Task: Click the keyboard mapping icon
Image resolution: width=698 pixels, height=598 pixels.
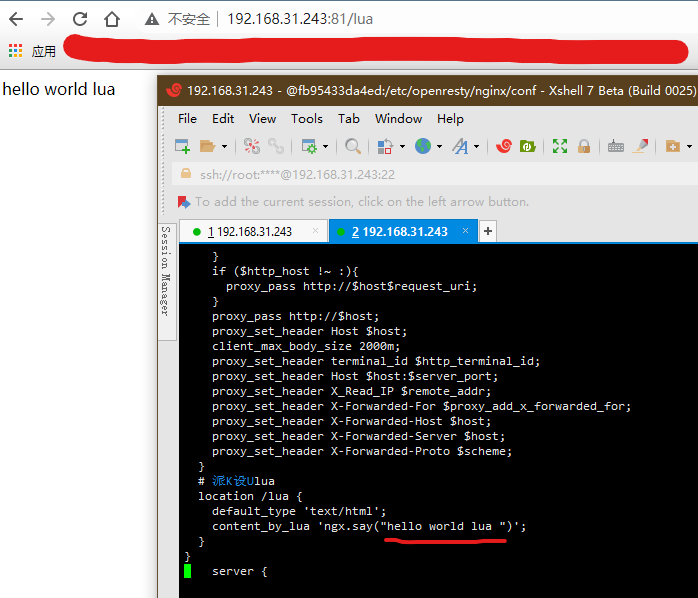Action: [616, 146]
